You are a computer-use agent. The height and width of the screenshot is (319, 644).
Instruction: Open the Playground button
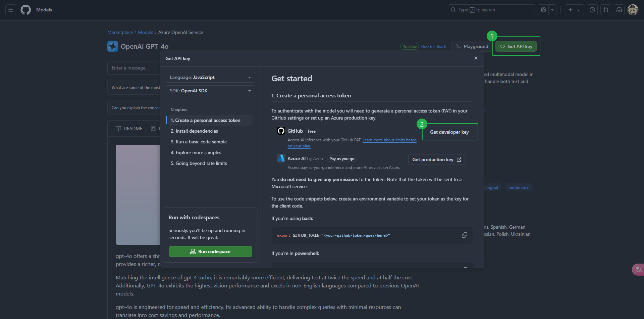click(472, 46)
